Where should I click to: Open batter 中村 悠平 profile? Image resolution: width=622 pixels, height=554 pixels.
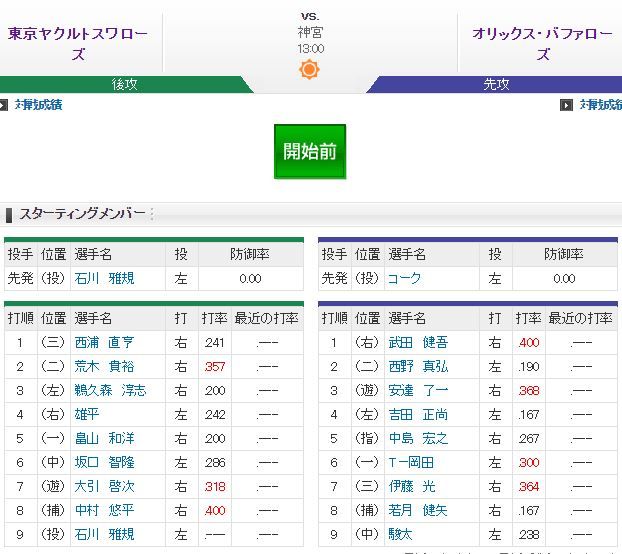[104, 510]
